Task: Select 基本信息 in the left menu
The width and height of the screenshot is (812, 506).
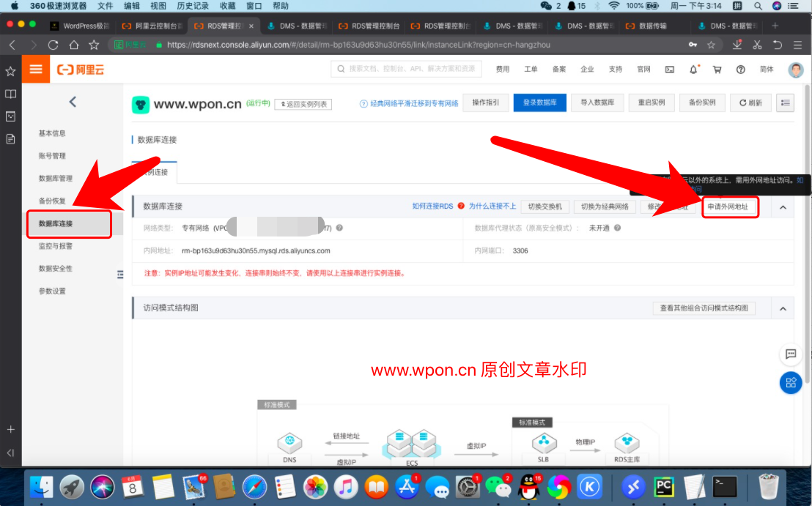Action: 52,133
